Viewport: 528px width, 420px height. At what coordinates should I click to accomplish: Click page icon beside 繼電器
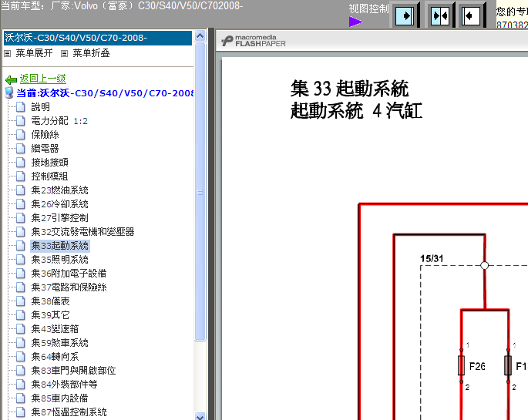pyautogui.click(x=21, y=149)
